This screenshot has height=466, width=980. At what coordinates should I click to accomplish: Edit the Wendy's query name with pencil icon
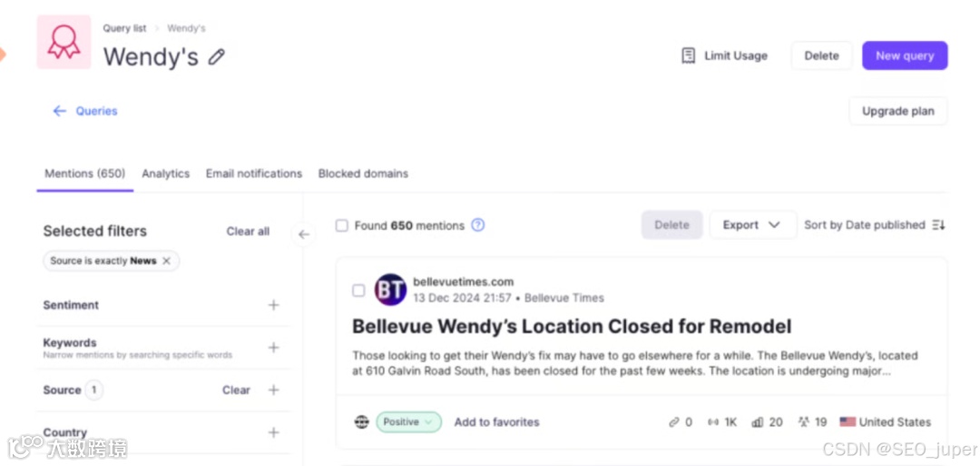click(x=217, y=57)
